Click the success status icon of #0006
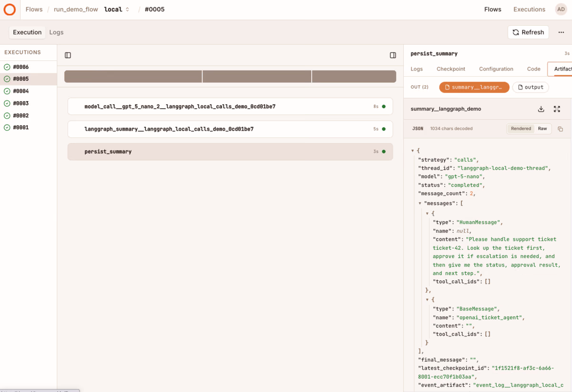The width and height of the screenshot is (572, 392). pyautogui.click(x=7, y=67)
